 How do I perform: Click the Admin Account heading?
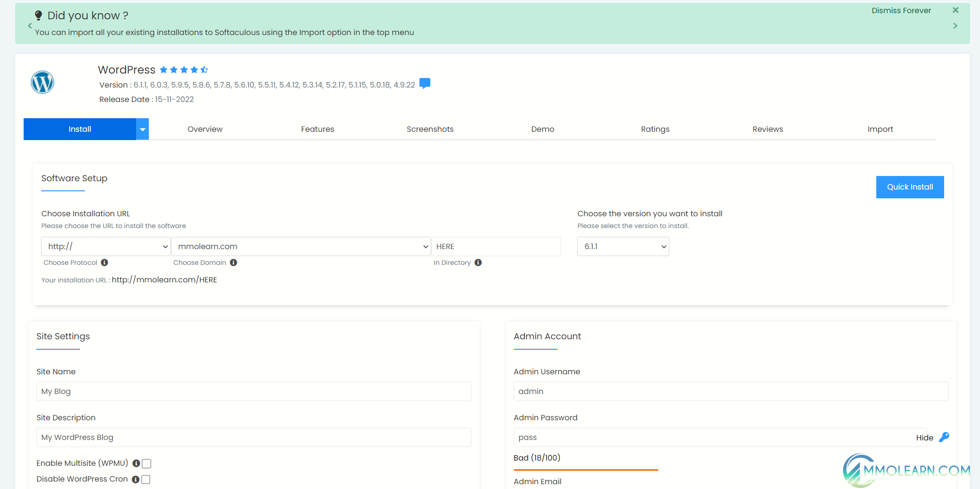coord(547,336)
